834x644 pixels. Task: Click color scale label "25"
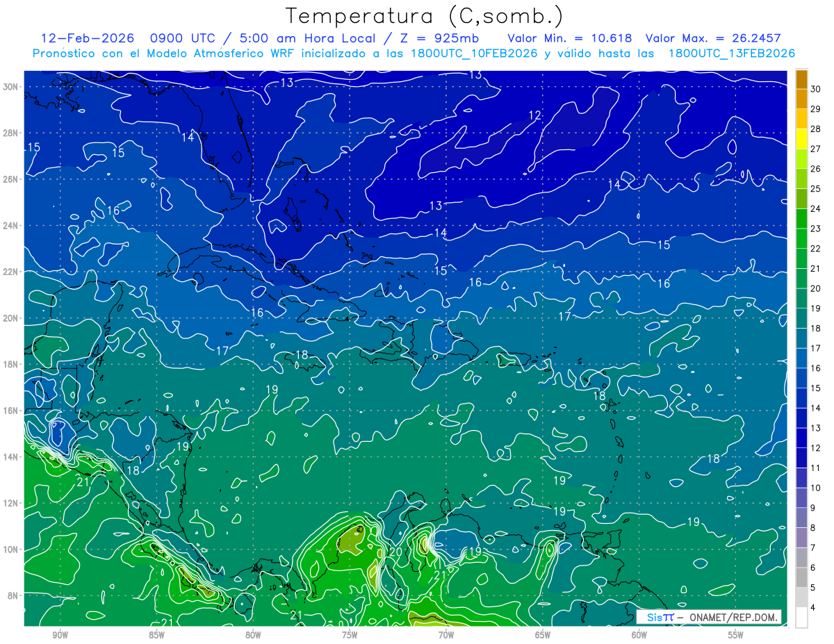tap(815, 189)
